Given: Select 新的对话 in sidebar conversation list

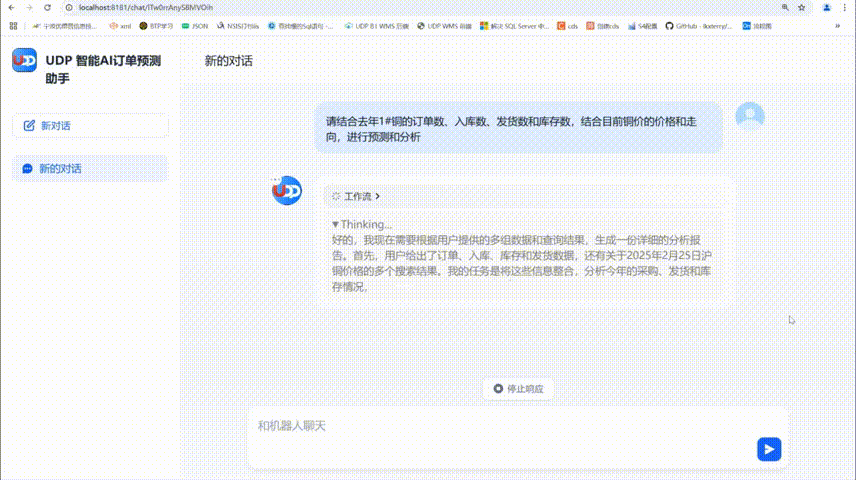Looking at the screenshot, I should pos(90,169).
